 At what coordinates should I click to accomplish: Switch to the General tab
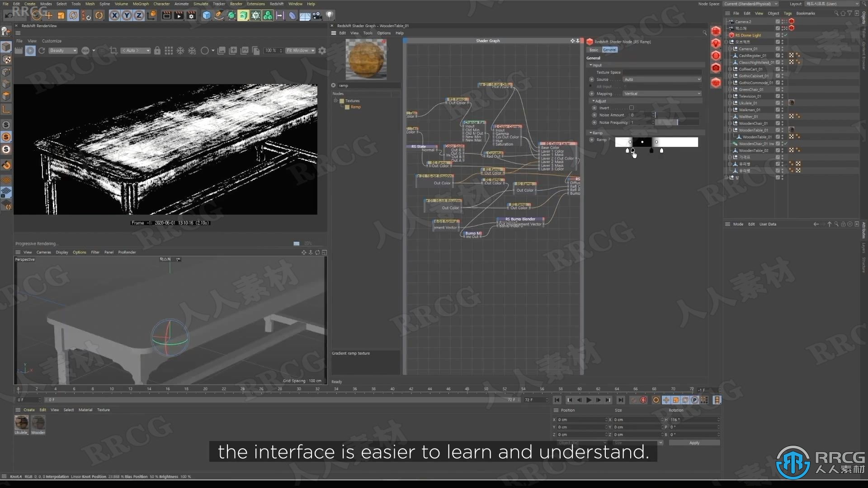tap(609, 50)
